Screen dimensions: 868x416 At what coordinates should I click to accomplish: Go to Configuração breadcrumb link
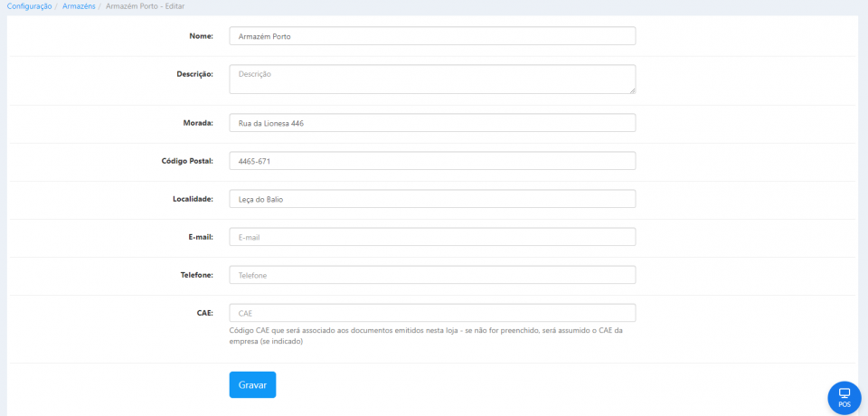pos(29,6)
